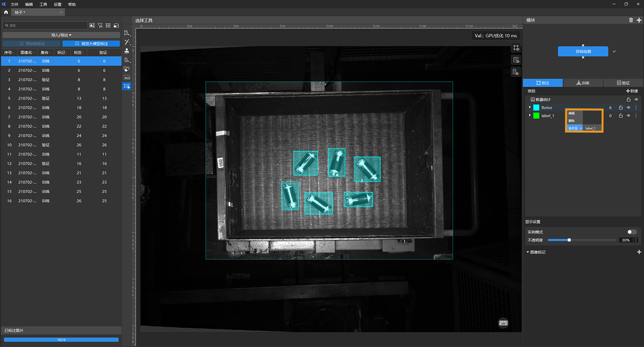
Task: Collapse the 图像标记 section
Action: pos(528,252)
